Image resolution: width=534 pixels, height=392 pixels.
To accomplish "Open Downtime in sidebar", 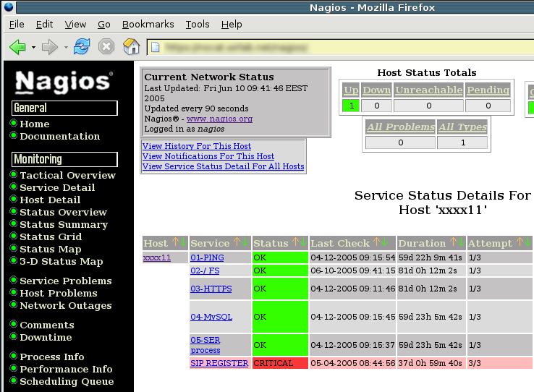I will [x=46, y=337].
